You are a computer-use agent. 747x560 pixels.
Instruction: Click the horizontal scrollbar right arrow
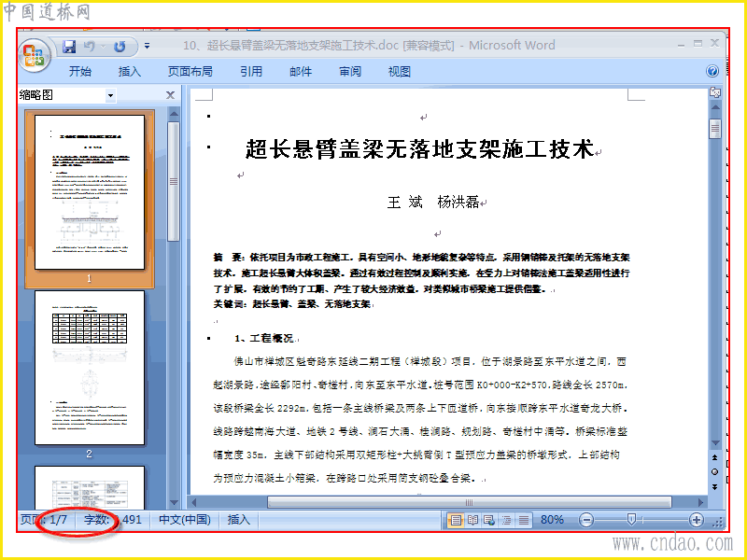click(701, 502)
